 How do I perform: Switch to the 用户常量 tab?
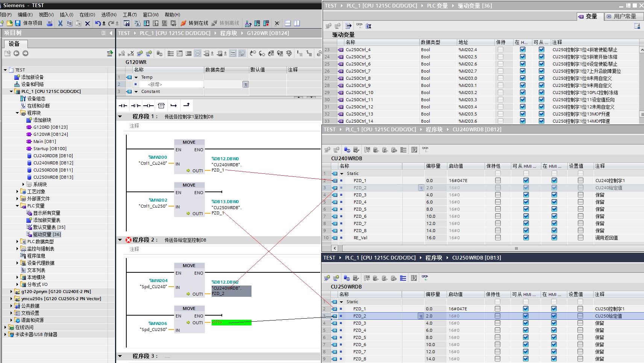(x=624, y=17)
